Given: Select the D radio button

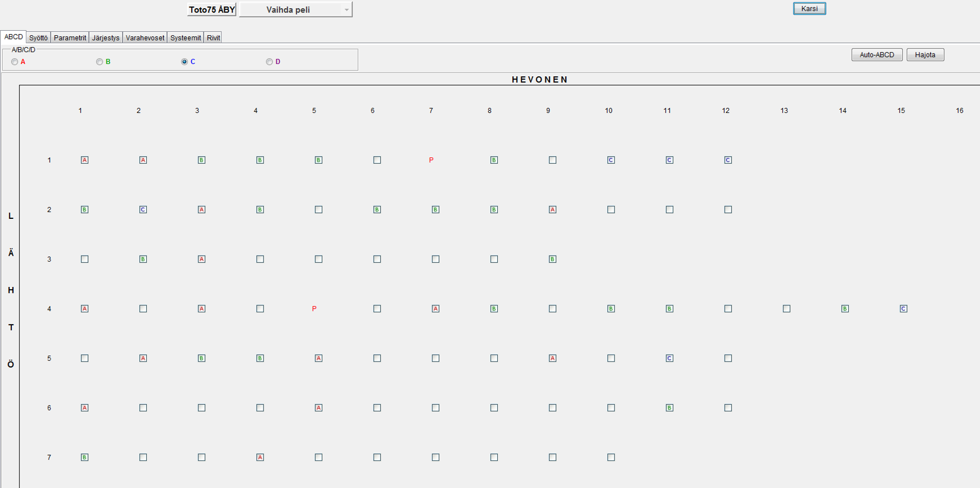Looking at the screenshot, I should [x=269, y=62].
